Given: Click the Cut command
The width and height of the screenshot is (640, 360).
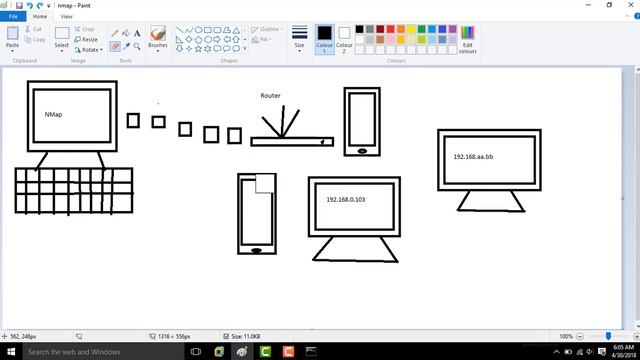Looking at the screenshot, I should pyautogui.click(x=33, y=29).
